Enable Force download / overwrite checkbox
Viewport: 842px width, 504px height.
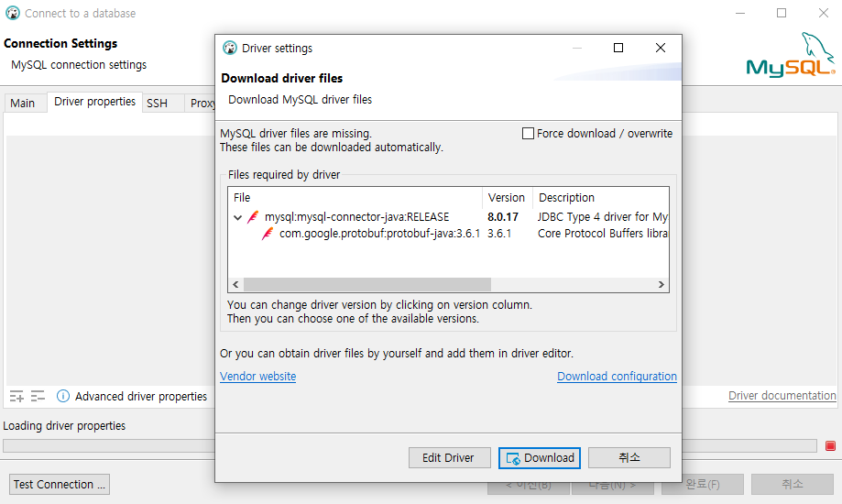pyautogui.click(x=528, y=133)
